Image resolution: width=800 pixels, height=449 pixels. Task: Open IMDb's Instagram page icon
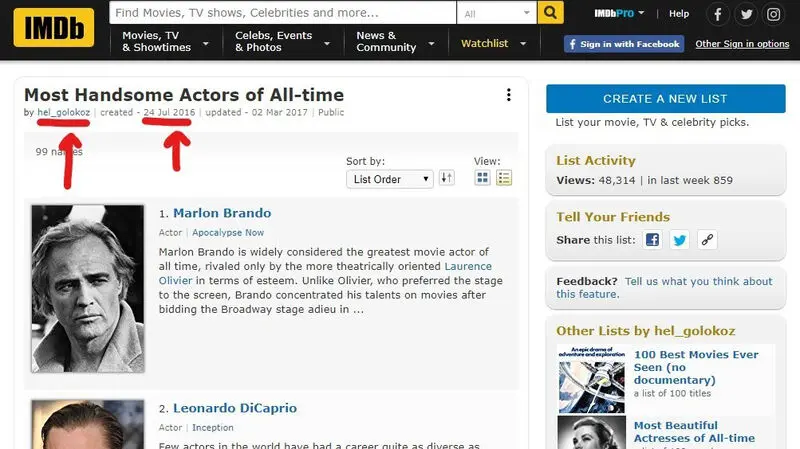click(x=773, y=14)
